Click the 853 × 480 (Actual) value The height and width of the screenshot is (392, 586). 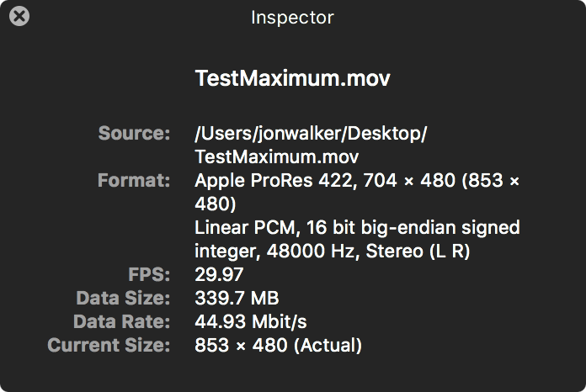click(x=278, y=345)
